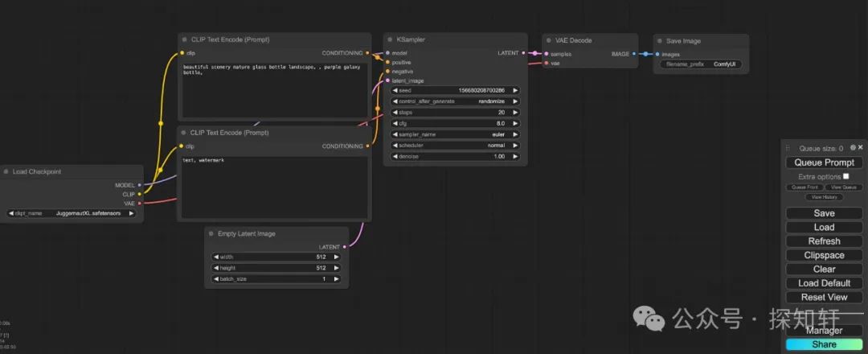The width and height of the screenshot is (868, 354).
Task: Collapse lower CLIP Text Encode node title dot
Action: [183, 133]
